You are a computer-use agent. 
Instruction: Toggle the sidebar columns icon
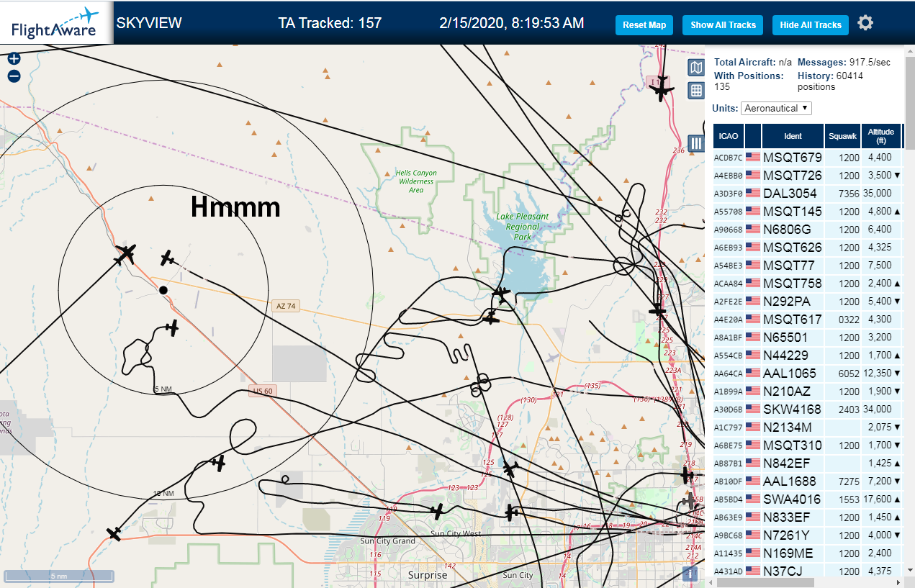point(696,143)
